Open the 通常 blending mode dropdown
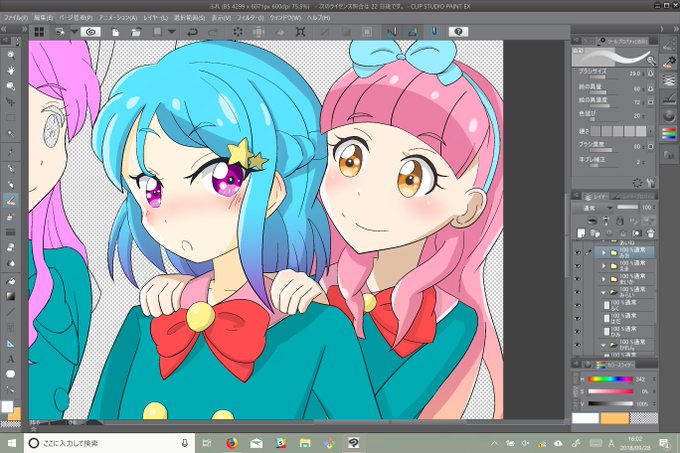 (593, 208)
